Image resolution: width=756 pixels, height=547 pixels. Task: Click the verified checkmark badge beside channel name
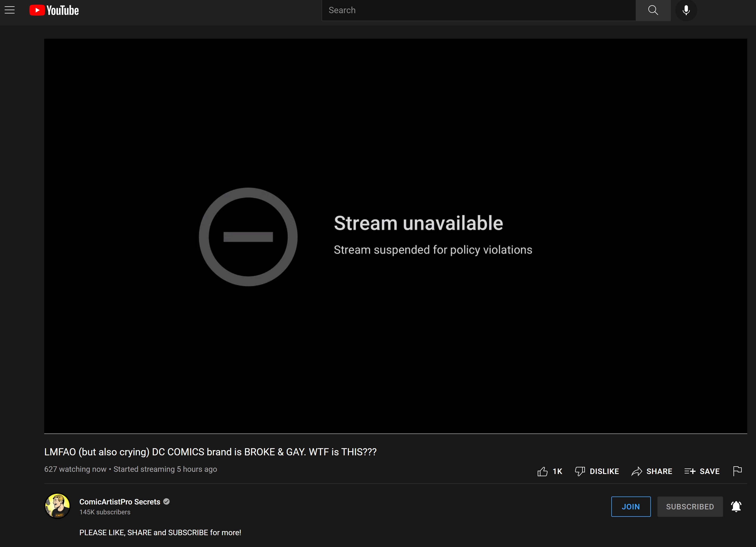click(x=166, y=501)
